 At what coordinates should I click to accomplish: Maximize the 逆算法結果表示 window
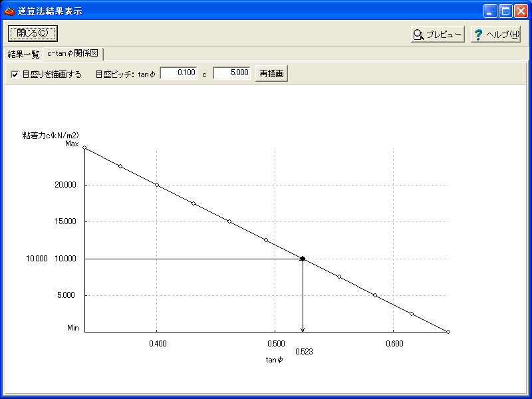pyautogui.click(x=505, y=11)
